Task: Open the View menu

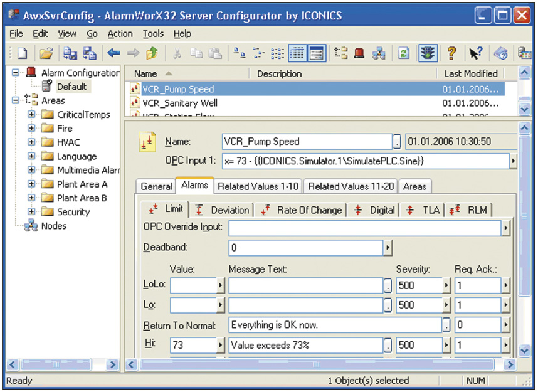Action: (67, 34)
